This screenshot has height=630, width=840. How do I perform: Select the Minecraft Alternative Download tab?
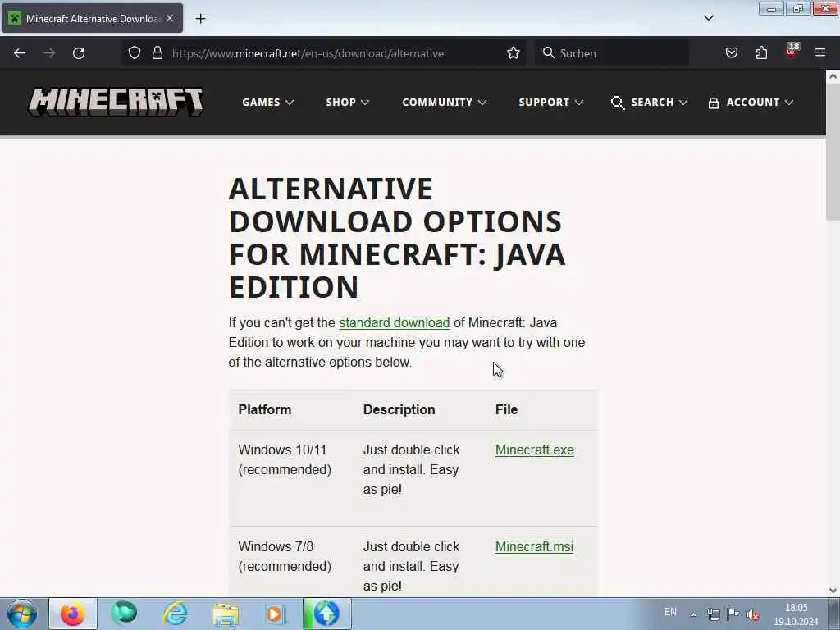[x=92, y=19]
